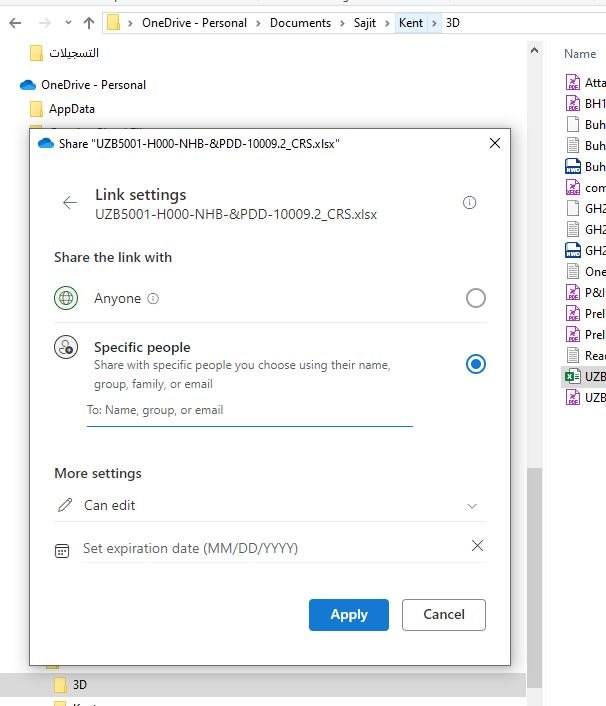This screenshot has height=706, width=606.
Task: Select the Anyone radio button
Action: [475, 298]
